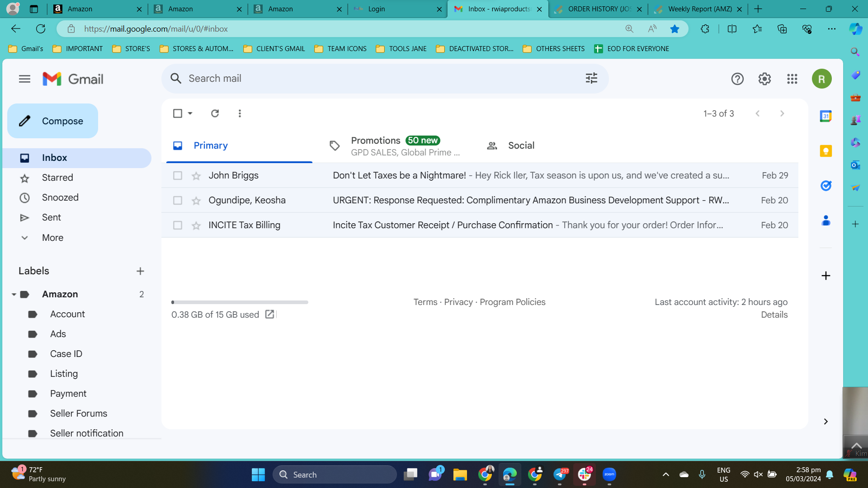Viewport: 868px width, 488px height.
Task: Open the Windows Start menu
Action: pyautogui.click(x=258, y=474)
